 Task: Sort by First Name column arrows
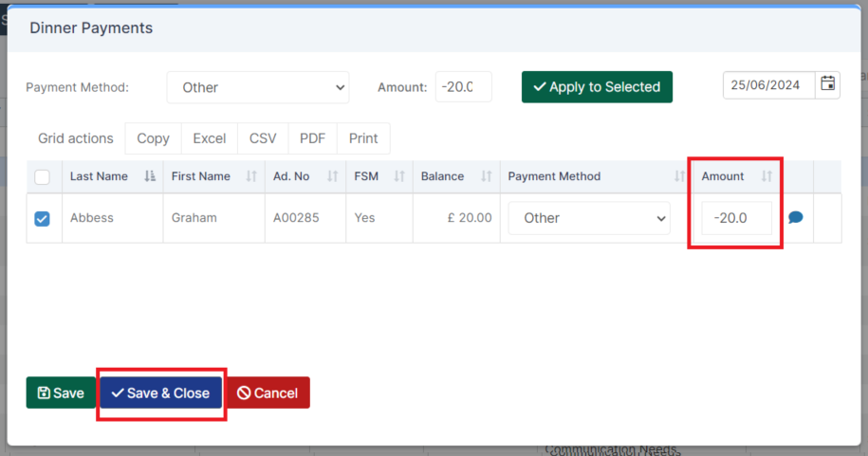[x=251, y=176]
